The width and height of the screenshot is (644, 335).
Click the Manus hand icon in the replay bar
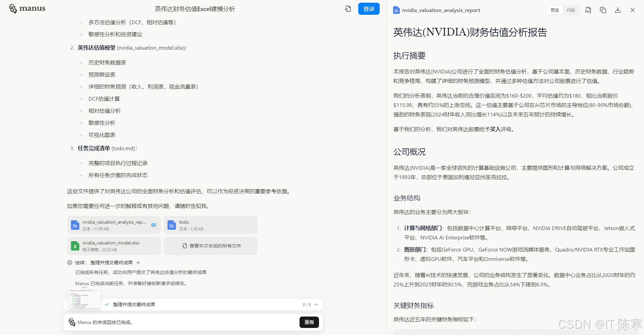[72, 322]
